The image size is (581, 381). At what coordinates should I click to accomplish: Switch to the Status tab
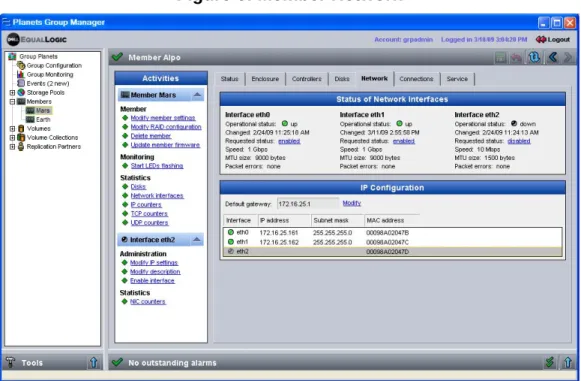pos(229,79)
